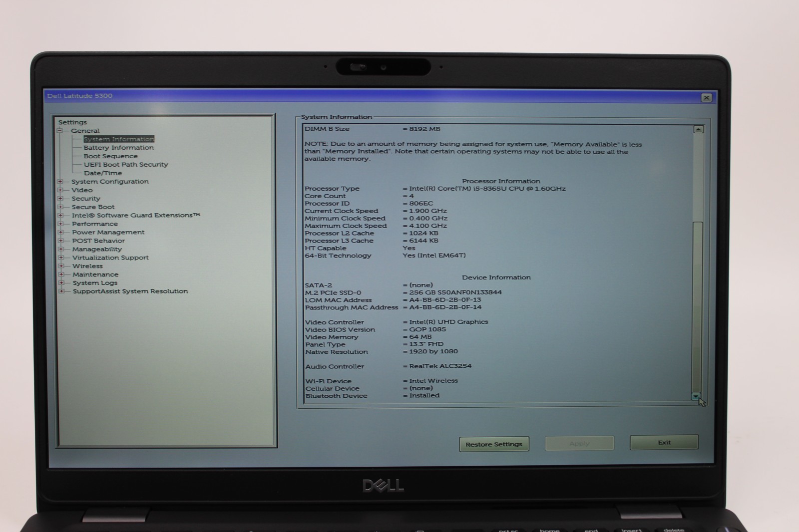Image resolution: width=799 pixels, height=532 pixels.
Task: Select the Wireless category label
Action: (x=87, y=266)
